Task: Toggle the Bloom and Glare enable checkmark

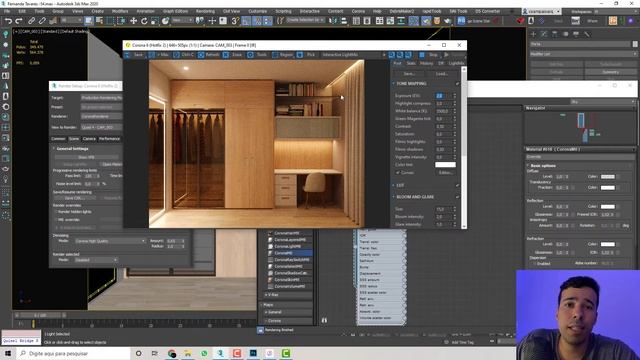Action: click(x=458, y=197)
